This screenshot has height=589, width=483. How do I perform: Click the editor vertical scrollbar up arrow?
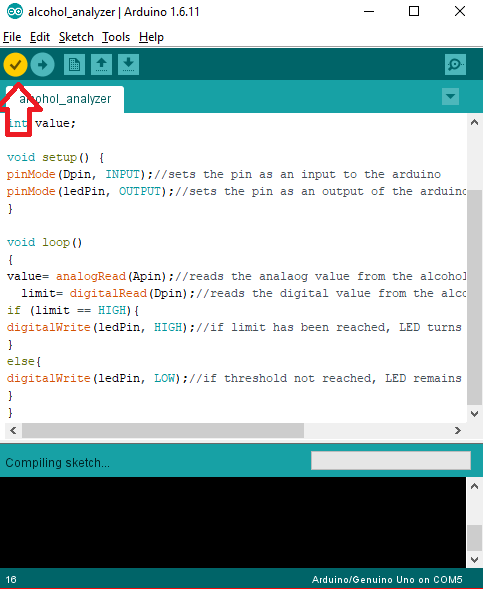[x=474, y=122]
